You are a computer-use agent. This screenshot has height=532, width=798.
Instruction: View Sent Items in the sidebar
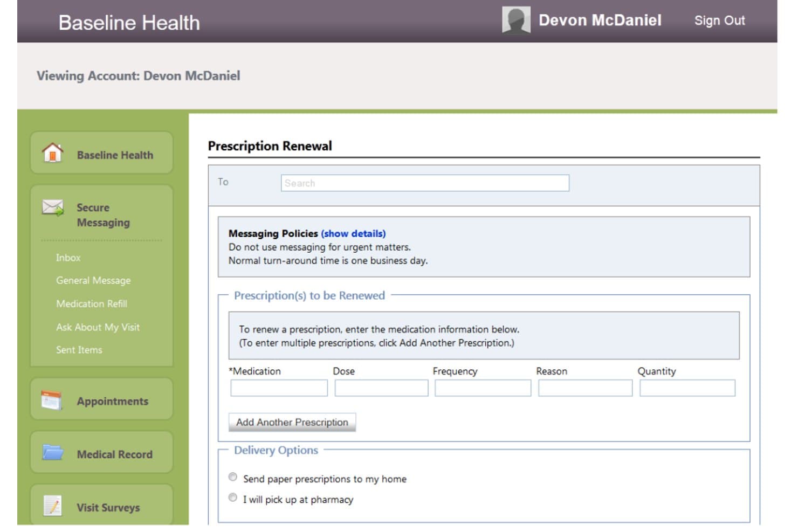79,350
